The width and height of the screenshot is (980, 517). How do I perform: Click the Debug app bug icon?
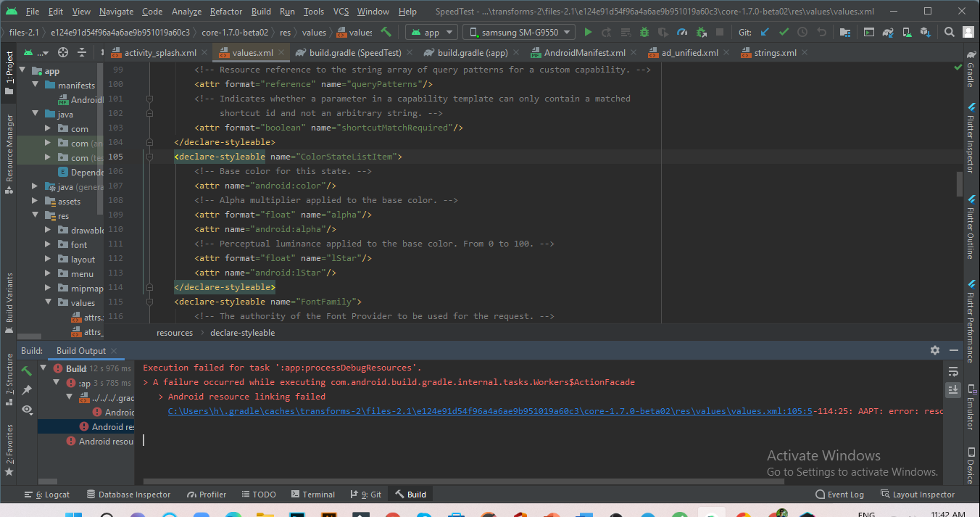(644, 32)
